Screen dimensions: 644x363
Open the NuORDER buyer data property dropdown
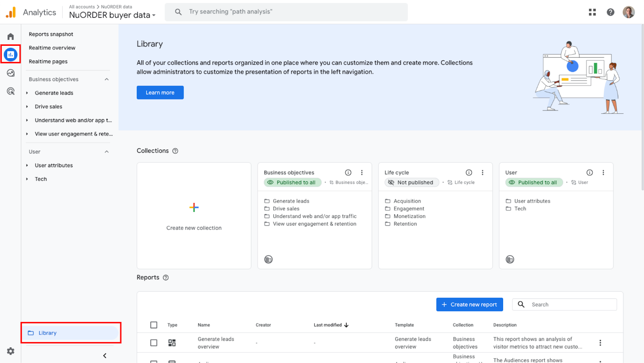pos(112,15)
